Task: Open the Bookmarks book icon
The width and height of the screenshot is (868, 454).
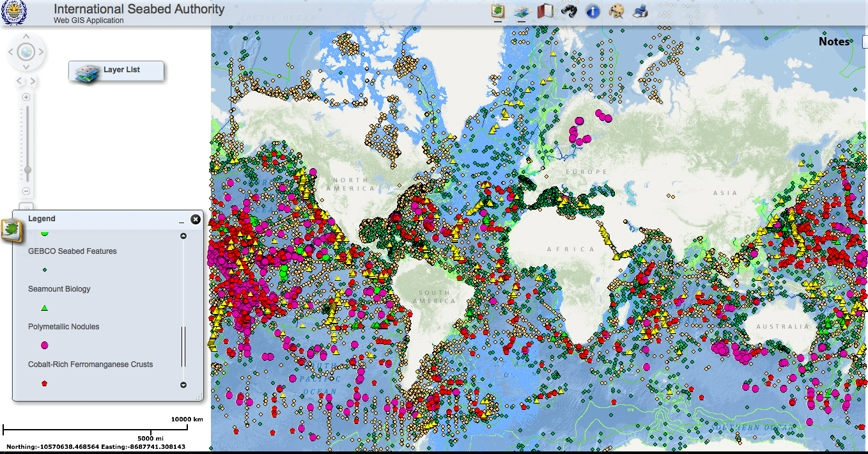Action: coord(545,11)
